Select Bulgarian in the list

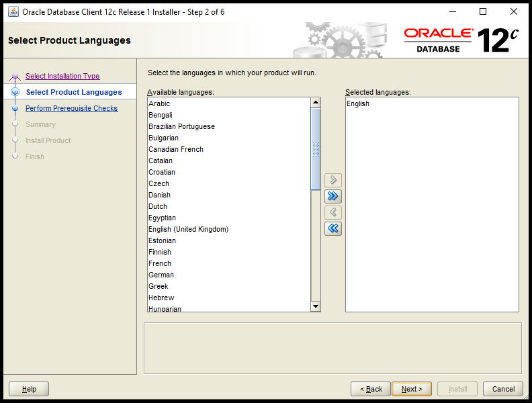pos(229,138)
